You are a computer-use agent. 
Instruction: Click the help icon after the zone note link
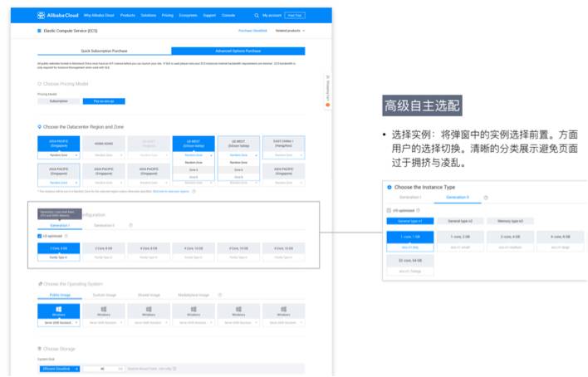(x=194, y=191)
